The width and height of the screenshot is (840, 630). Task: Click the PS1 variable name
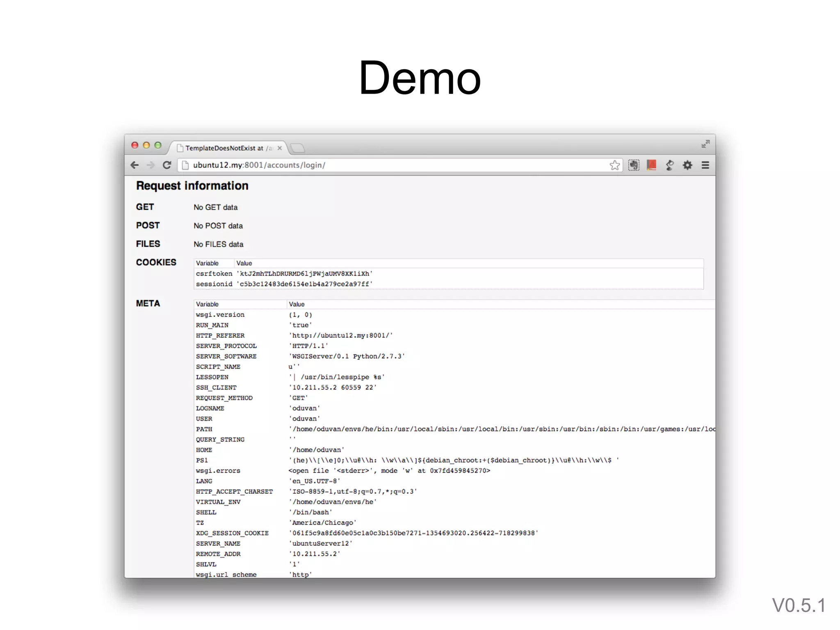pos(202,460)
